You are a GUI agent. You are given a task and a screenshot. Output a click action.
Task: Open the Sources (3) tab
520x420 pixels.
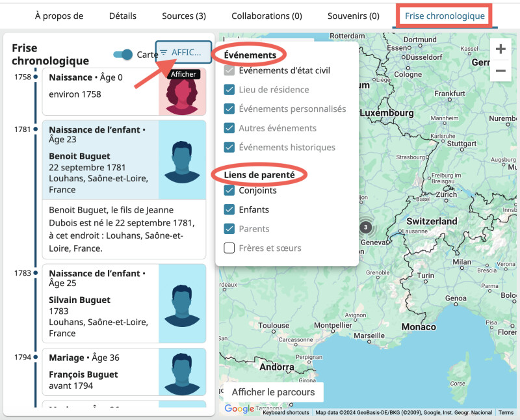(184, 16)
